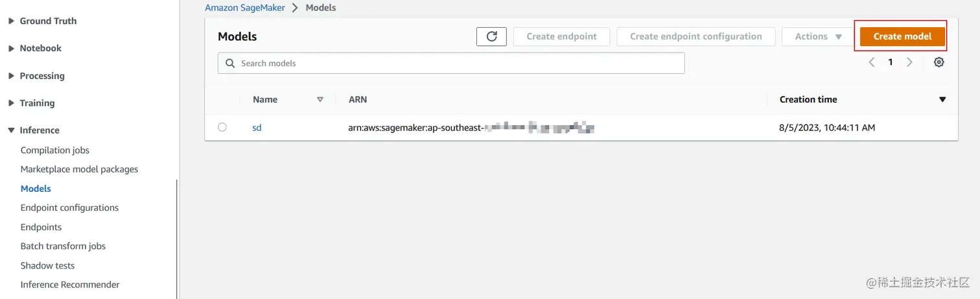Click the 8/5/2023, 10:44:11 AM timestamp
This screenshot has height=299, width=980.
coord(827,128)
